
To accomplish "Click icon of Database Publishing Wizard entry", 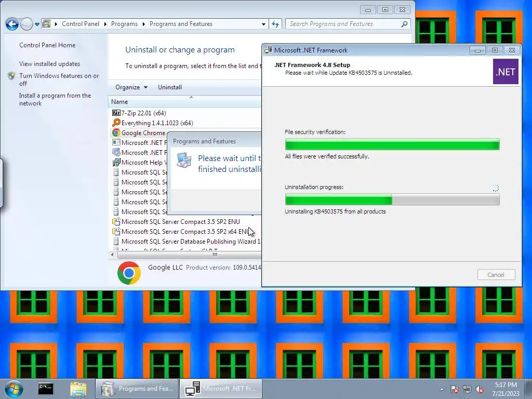I will click(116, 241).
